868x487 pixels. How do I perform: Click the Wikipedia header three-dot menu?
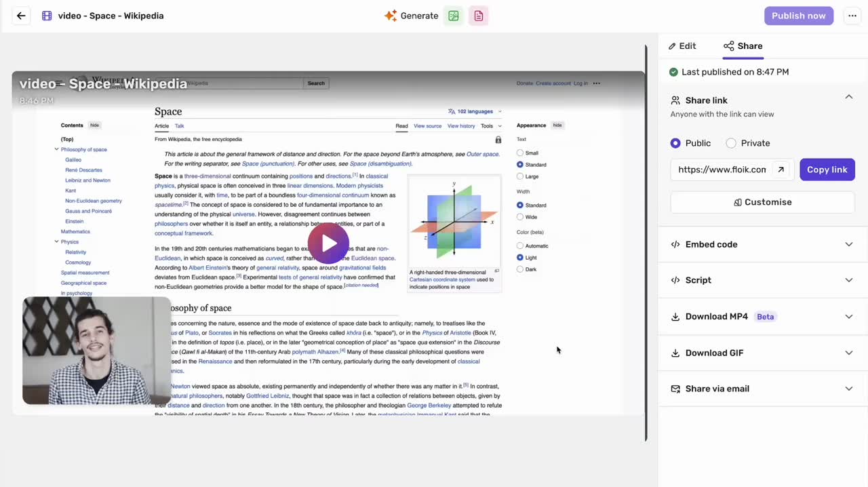(596, 83)
